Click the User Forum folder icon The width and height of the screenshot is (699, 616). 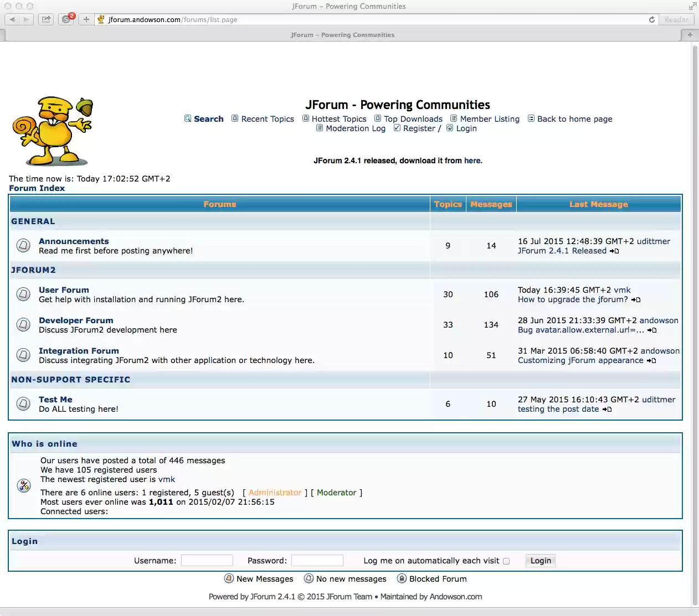pos(23,294)
